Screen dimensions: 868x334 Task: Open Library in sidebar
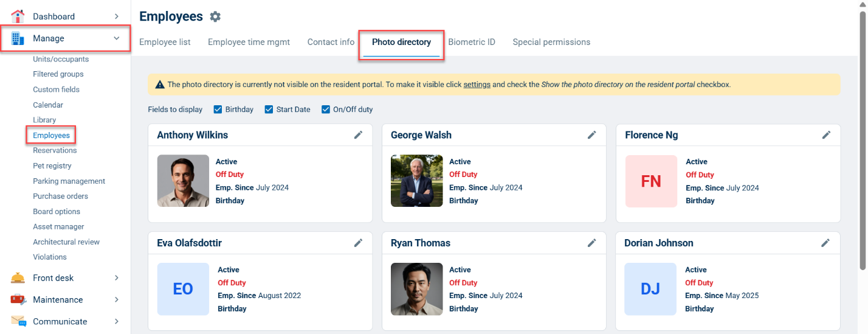tap(44, 120)
